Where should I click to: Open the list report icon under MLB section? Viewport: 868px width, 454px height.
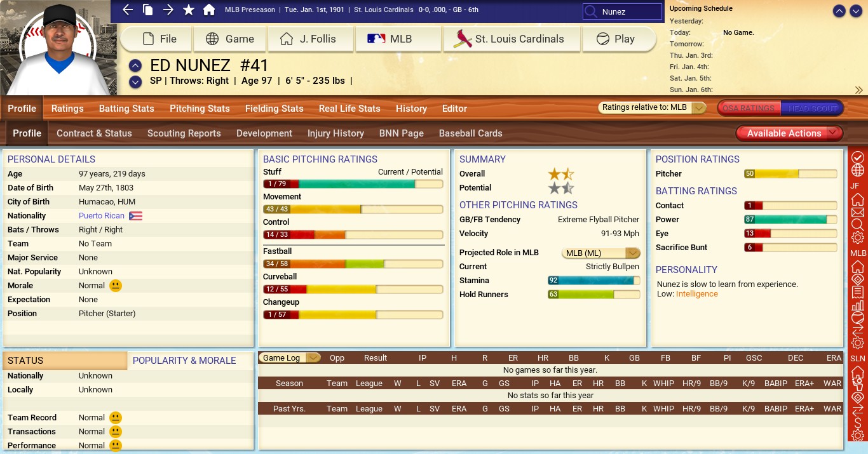click(x=858, y=292)
